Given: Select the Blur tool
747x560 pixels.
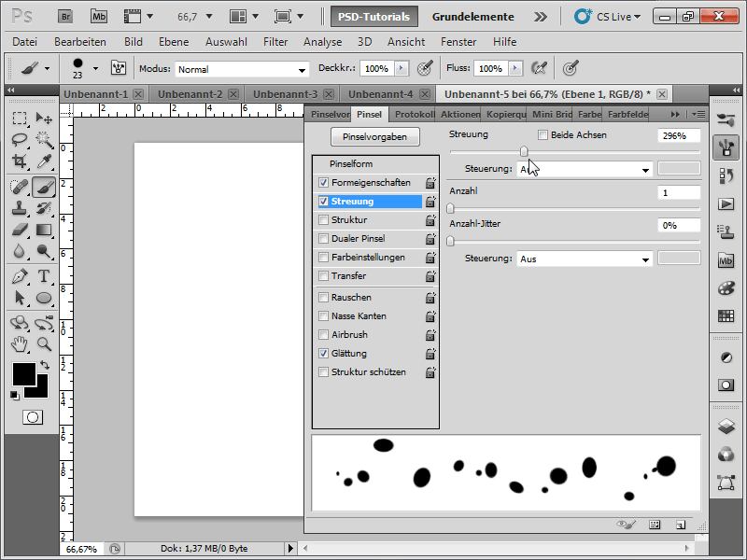Looking at the screenshot, I should (20, 251).
